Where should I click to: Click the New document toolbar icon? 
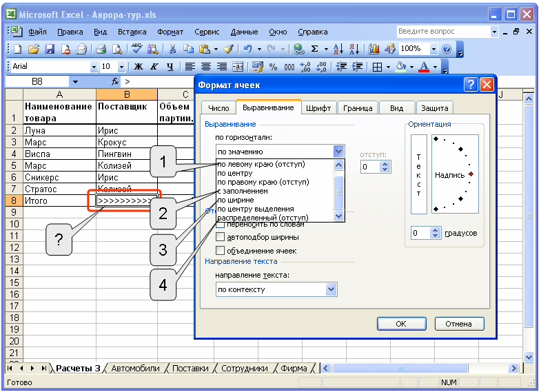(18, 50)
